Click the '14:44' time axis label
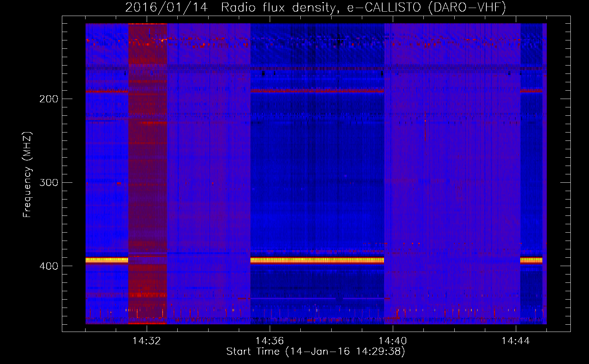589x364 pixels. (x=516, y=341)
